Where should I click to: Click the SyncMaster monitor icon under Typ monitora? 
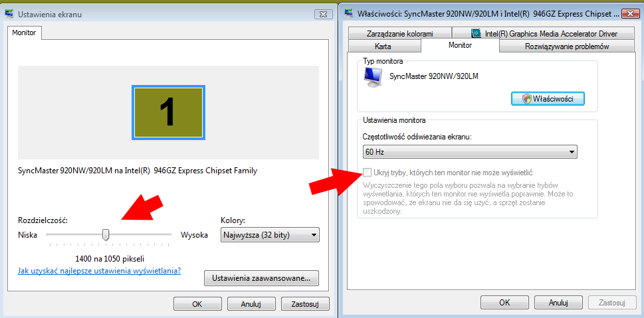373,78
